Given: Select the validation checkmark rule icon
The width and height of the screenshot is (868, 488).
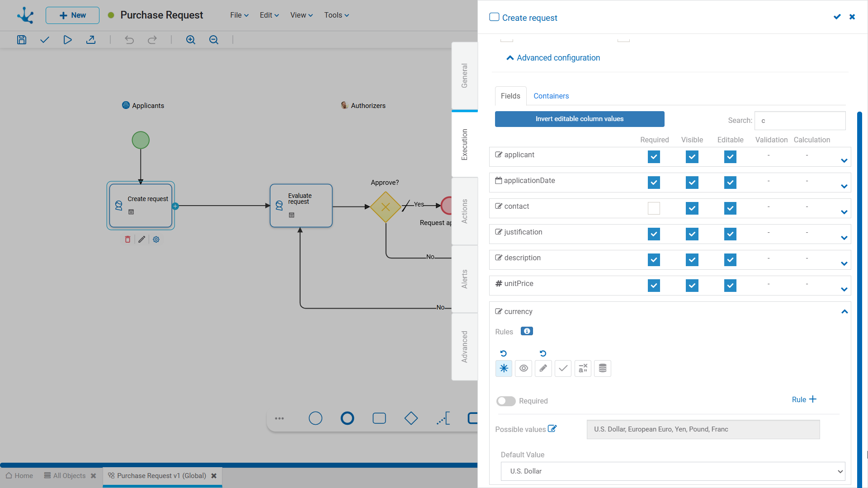Looking at the screenshot, I should [563, 368].
